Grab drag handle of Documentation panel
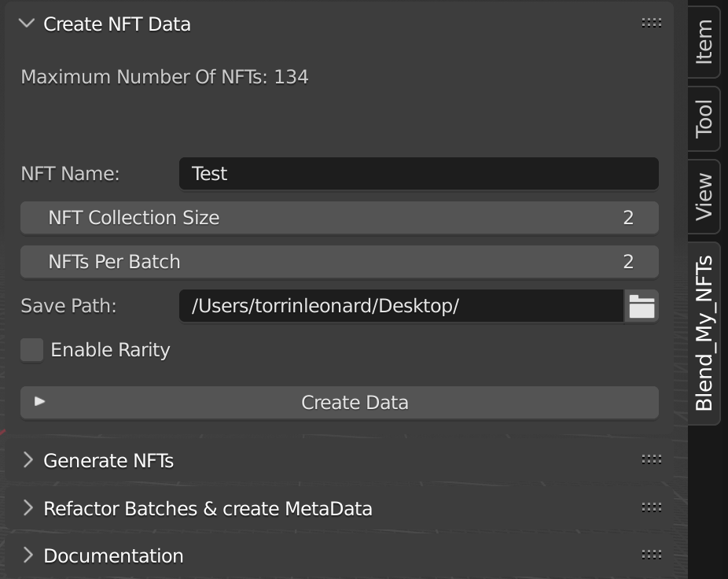 click(x=652, y=555)
